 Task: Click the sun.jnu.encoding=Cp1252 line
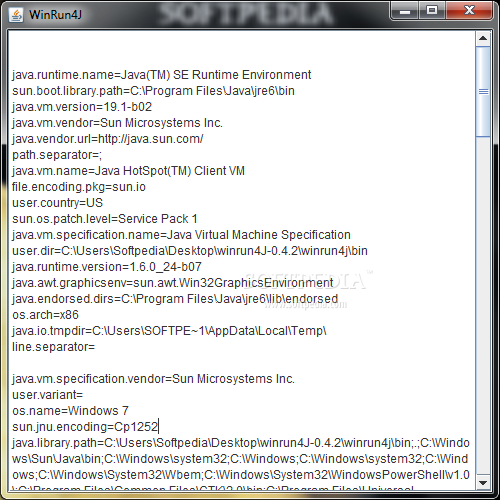click(85, 427)
